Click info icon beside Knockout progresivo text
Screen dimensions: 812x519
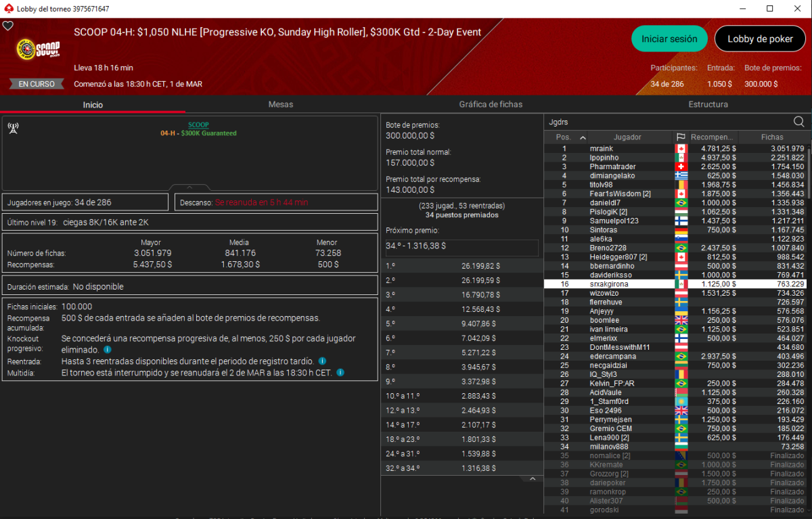(107, 350)
